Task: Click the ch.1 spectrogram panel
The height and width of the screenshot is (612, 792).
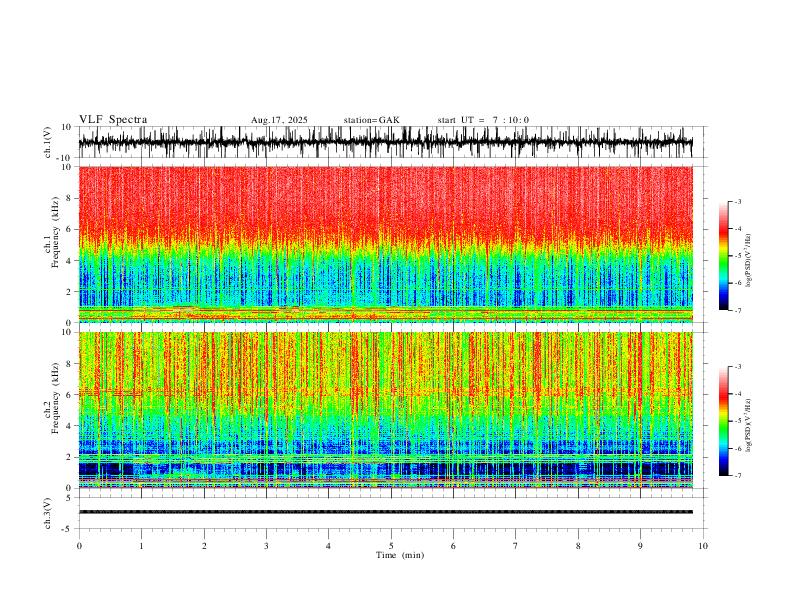Action: [x=386, y=244]
